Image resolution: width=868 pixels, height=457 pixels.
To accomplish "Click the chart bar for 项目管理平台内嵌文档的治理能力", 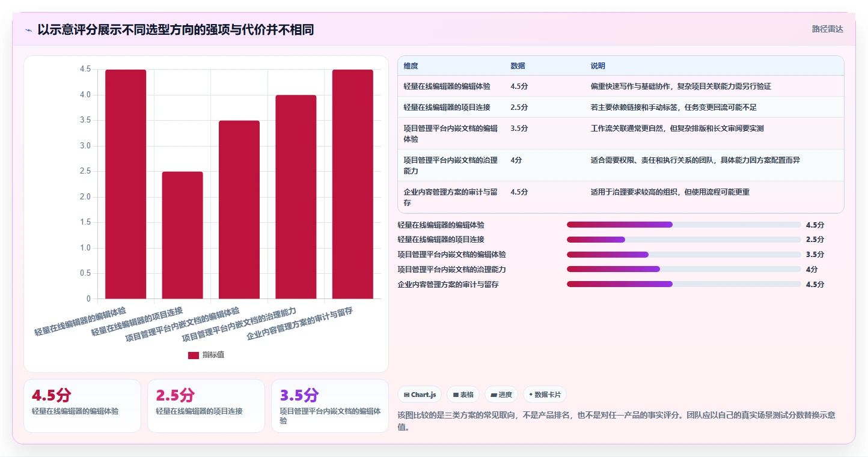I will [296, 197].
